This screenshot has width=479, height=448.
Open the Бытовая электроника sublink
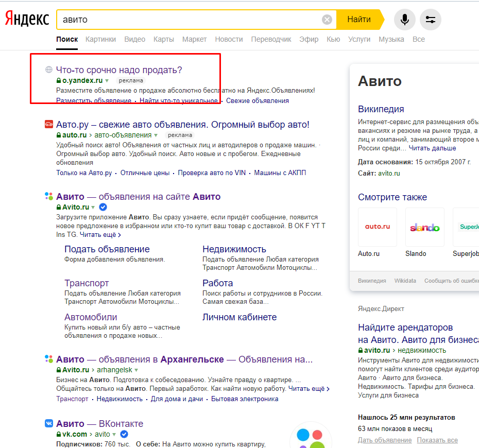point(245,399)
